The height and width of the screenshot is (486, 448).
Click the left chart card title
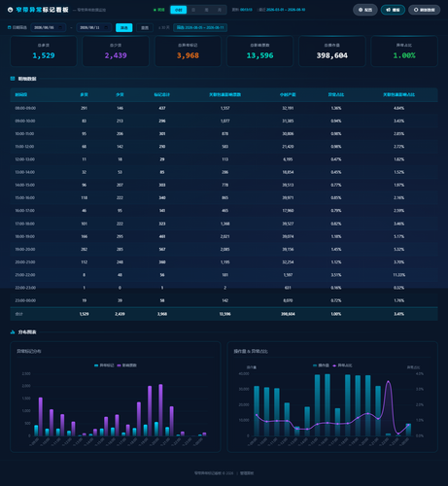click(x=29, y=351)
